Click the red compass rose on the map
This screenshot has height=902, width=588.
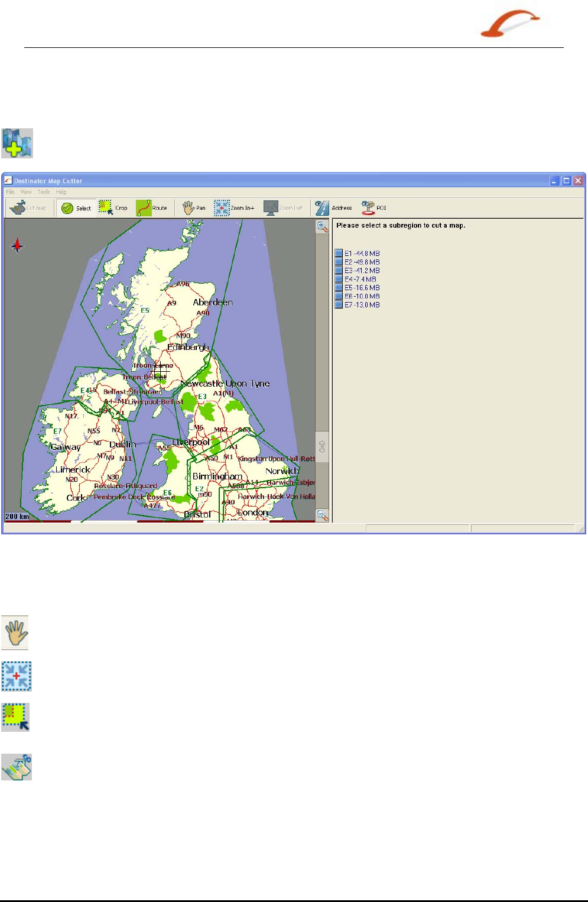(x=17, y=245)
